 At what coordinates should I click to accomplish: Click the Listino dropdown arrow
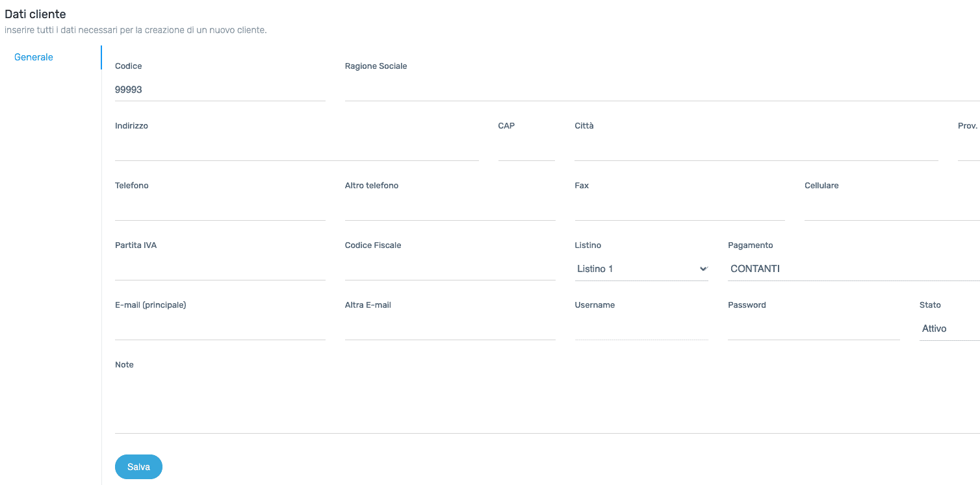pos(703,269)
